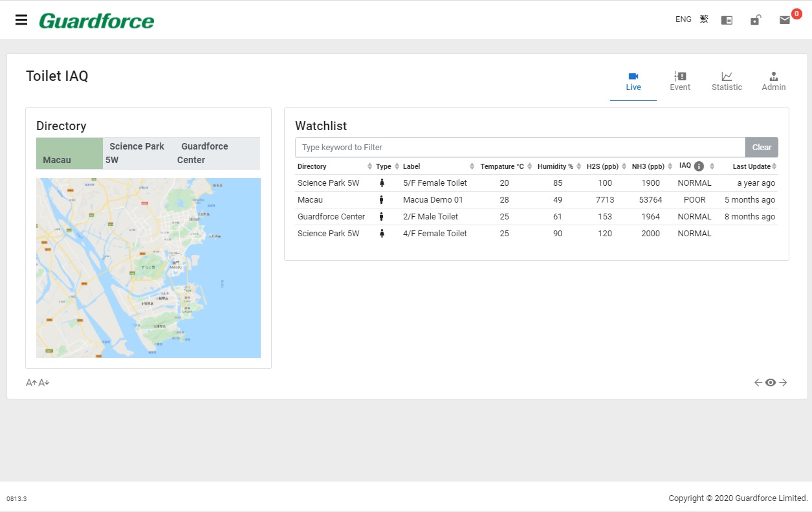Click the Guardforce logo
The width and height of the screenshot is (812, 512).
click(96, 21)
